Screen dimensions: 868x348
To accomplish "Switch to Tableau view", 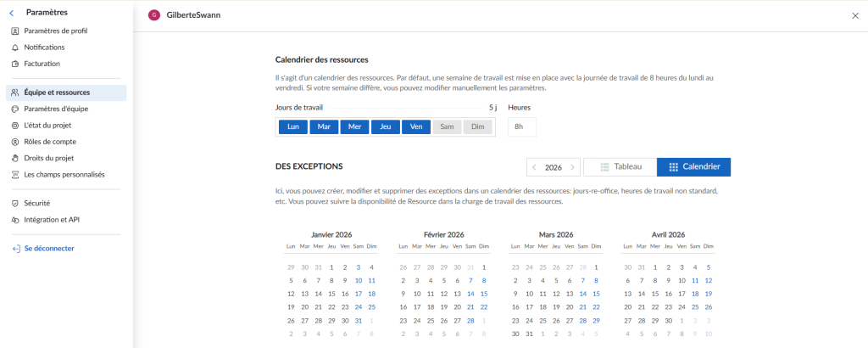I will [x=620, y=167].
